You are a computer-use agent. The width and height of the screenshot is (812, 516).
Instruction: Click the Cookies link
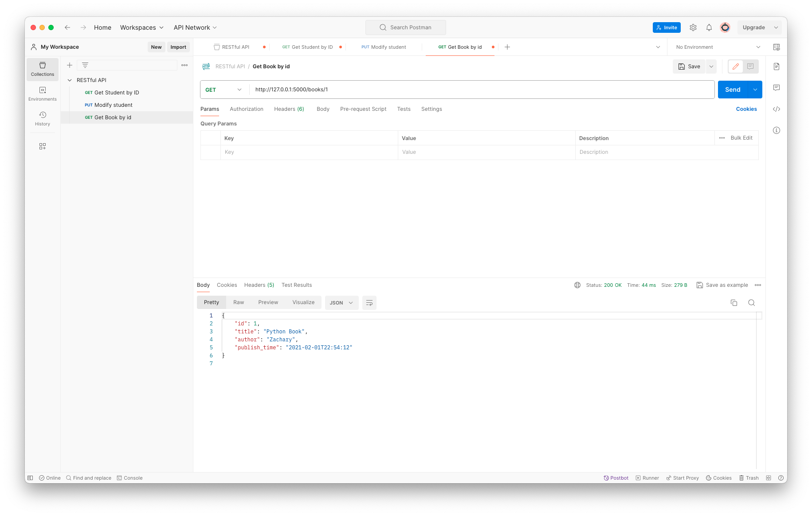[x=746, y=109]
